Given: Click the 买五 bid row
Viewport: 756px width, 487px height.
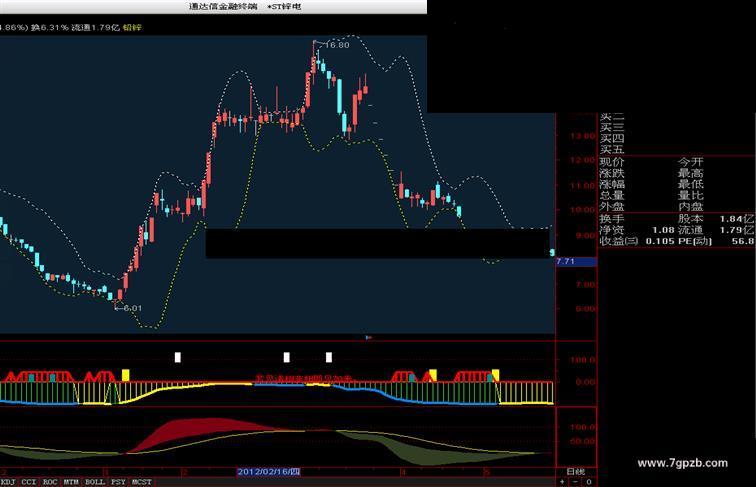Looking at the screenshot, I should [612, 149].
